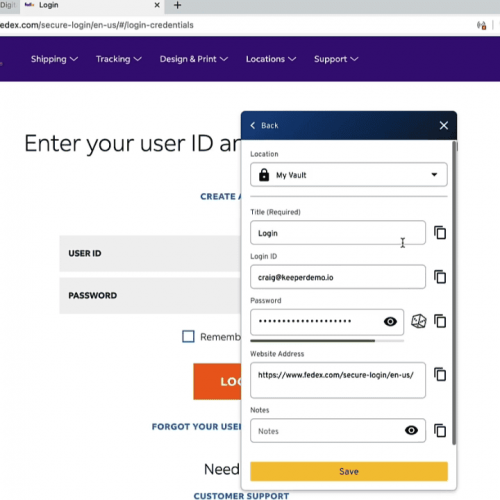Copy the Notes field contents
The image size is (500, 500).
pyautogui.click(x=440, y=430)
